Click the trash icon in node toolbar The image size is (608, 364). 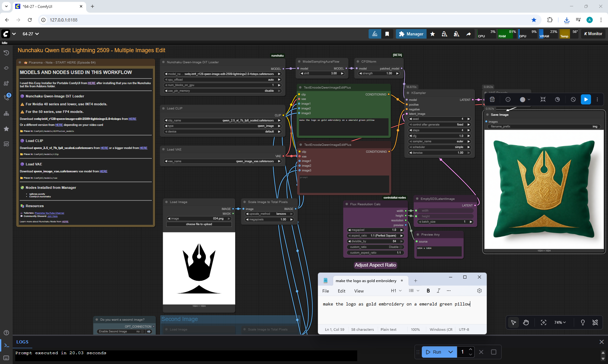click(492, 99)
